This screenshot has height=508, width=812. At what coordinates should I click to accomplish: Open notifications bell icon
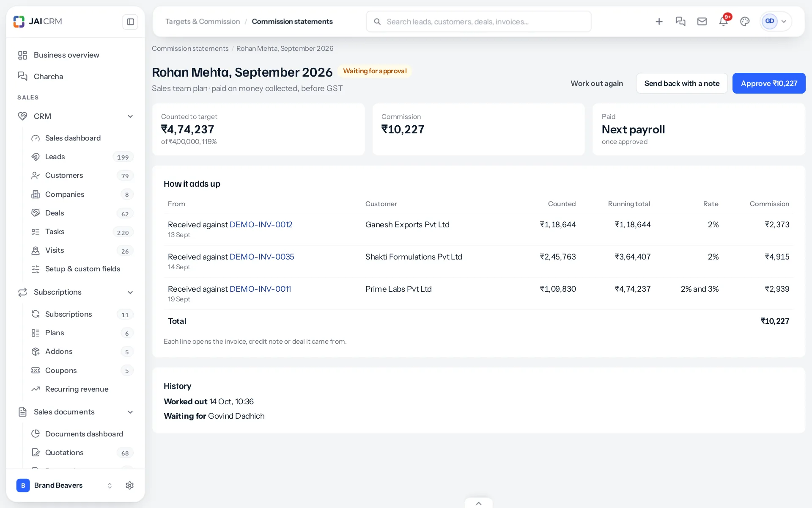[724, 22]
